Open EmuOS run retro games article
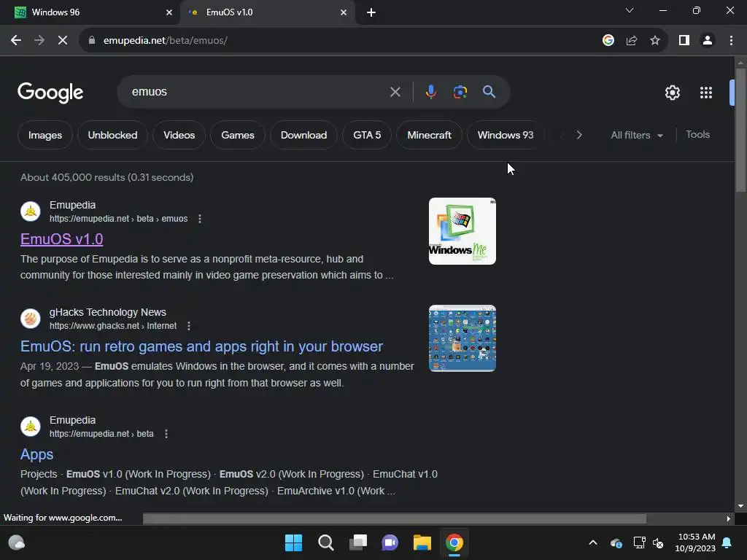This screenshot has height=560, width=747. tap(201, 346)
